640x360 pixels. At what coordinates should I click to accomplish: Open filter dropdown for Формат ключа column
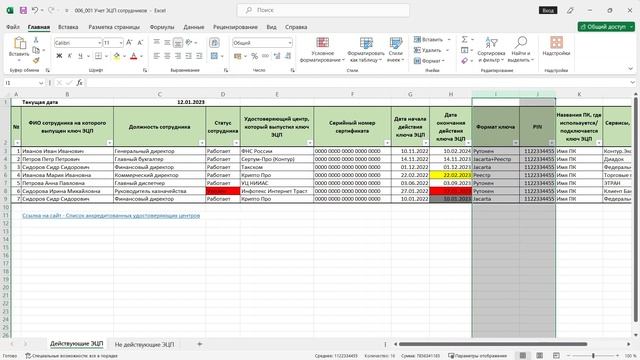[516, 143]
